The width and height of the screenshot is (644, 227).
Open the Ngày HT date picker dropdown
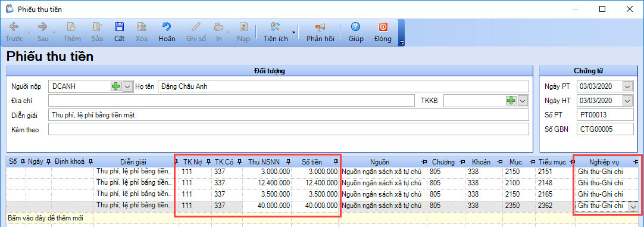pos(628,100)
